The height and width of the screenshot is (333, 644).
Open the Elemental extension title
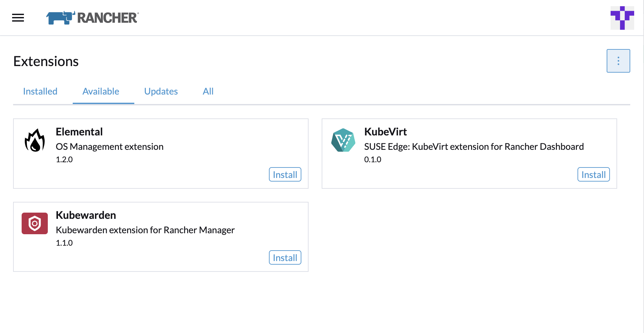79,132
